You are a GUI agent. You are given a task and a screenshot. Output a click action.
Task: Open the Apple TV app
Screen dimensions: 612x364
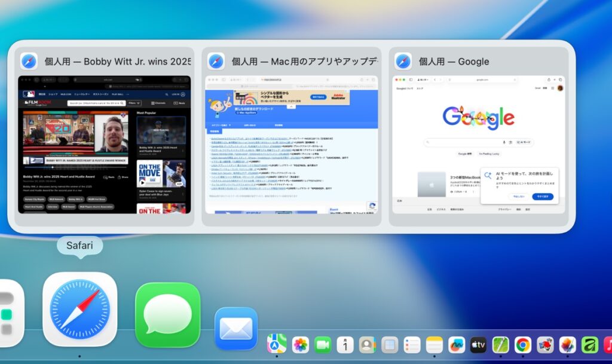point(478,344)
